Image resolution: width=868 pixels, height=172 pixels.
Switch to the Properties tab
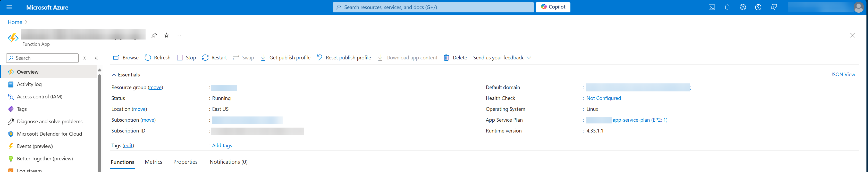pos(185,162)
